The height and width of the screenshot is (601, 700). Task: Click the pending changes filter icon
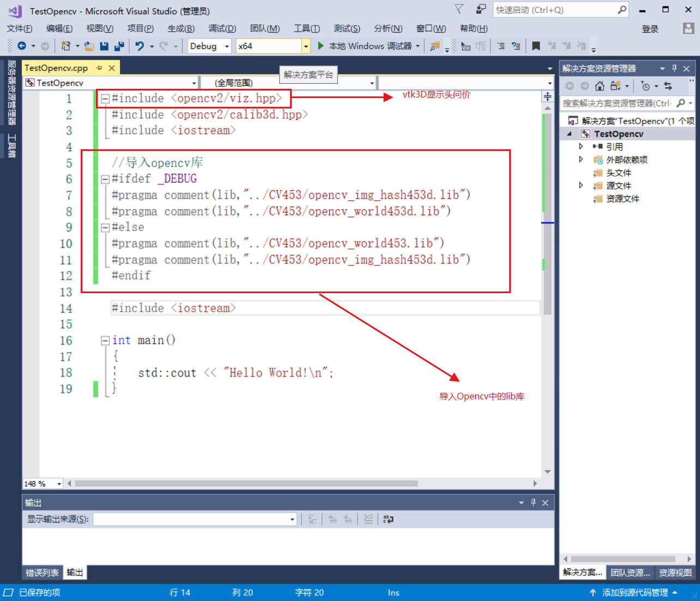[x=646, y=86]
